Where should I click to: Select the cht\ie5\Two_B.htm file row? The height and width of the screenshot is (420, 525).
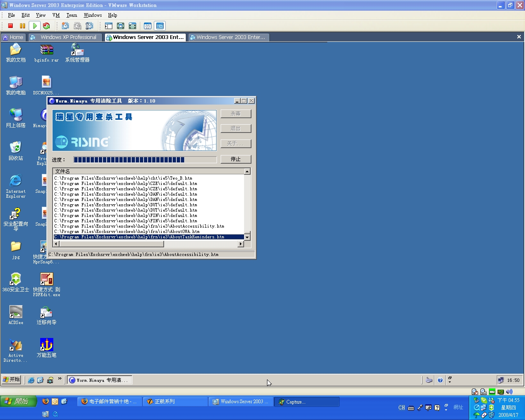[x=149, y=178]
